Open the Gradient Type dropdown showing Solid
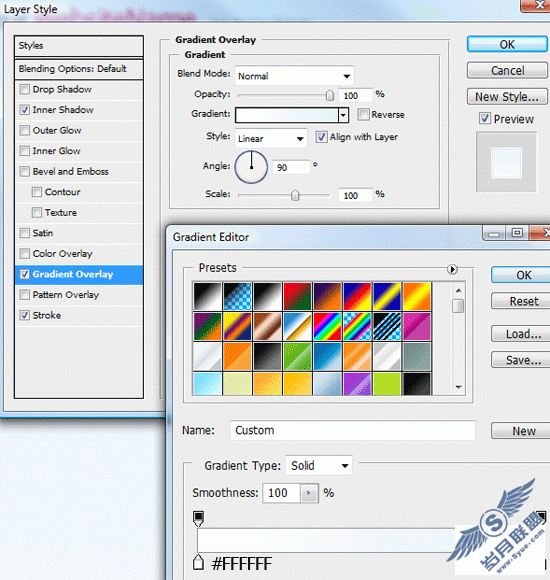The width and height of the screenshot is (550, 580). [319, 466]
